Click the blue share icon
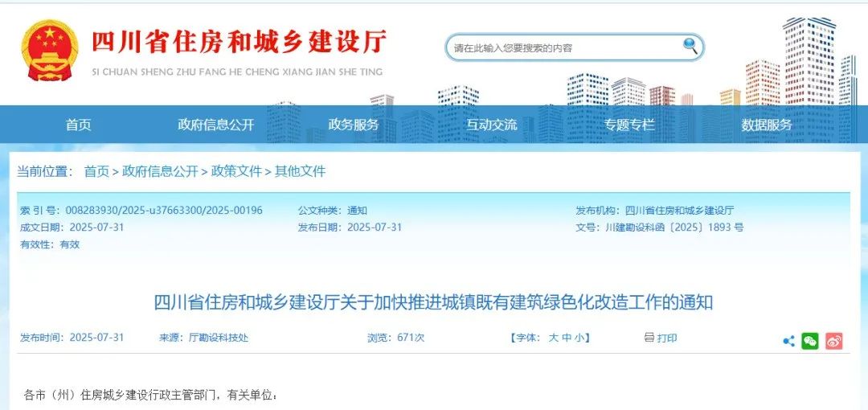 coord(788,341)
